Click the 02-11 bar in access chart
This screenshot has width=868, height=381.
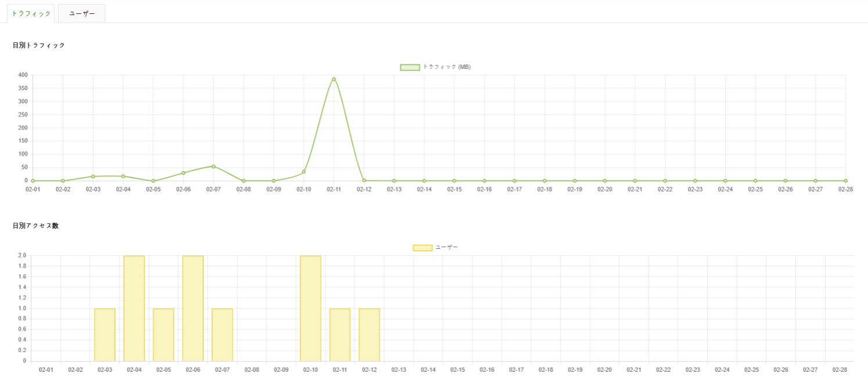pyautogui.click(x=340, y=335)
